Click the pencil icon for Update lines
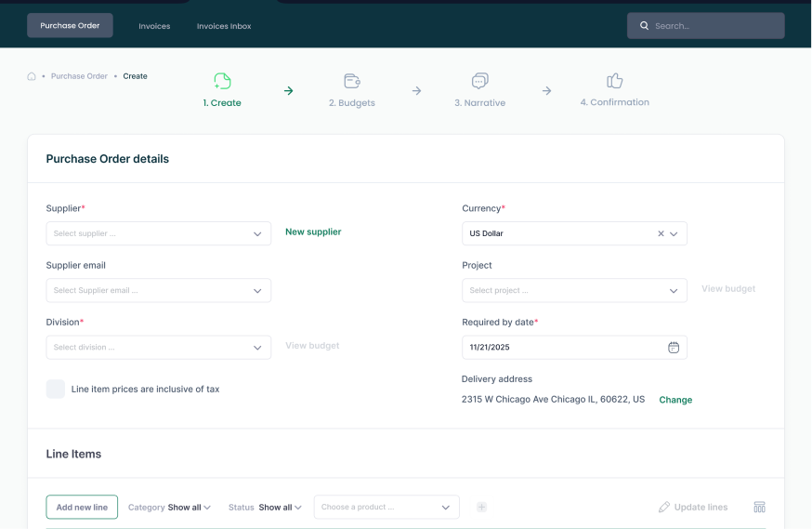 point(664,508)
